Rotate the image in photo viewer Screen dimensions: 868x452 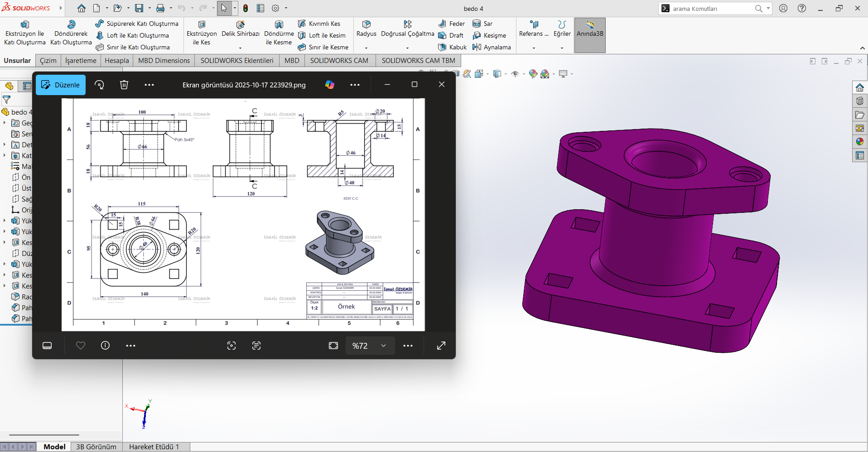[x=99, y=85]
